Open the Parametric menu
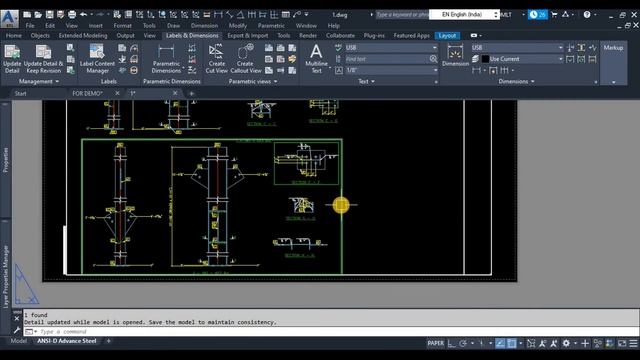Viewport: 640px width, 360px height. 271,26
